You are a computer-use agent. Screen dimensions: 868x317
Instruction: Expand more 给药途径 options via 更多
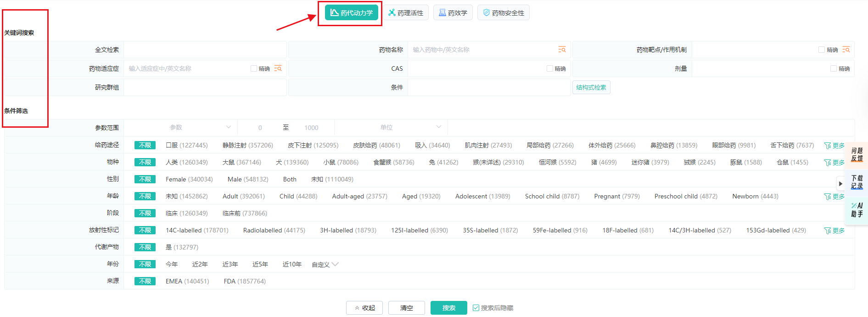(839, 146)
